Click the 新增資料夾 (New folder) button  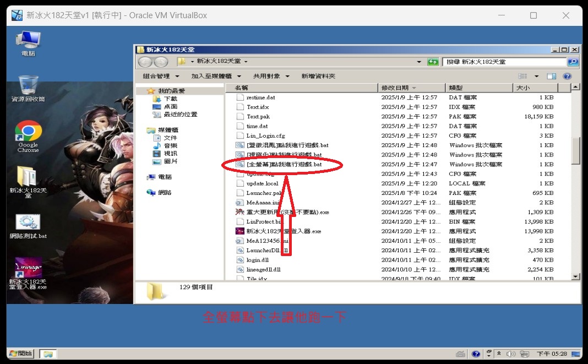coord(318,76)
